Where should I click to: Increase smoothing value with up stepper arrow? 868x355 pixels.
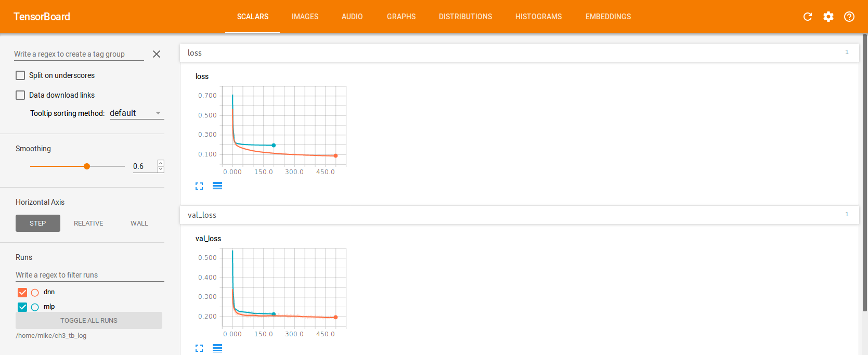[161, 163]
